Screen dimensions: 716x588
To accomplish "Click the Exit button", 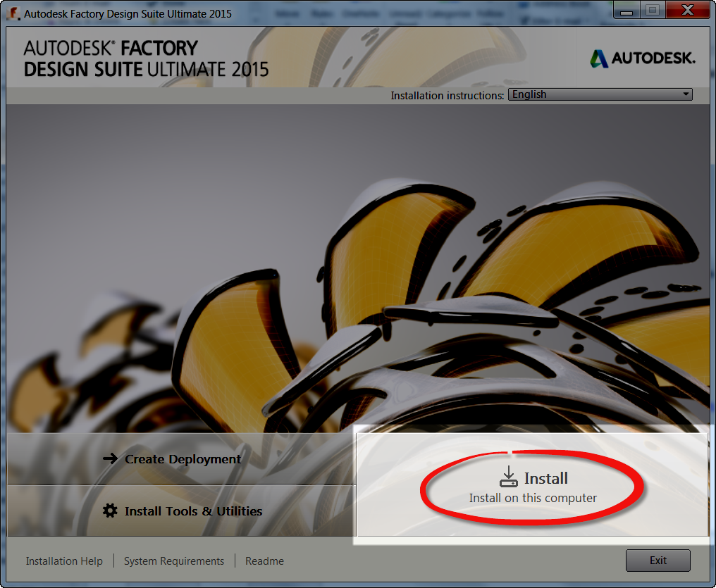I will click(x=658, y=560).
